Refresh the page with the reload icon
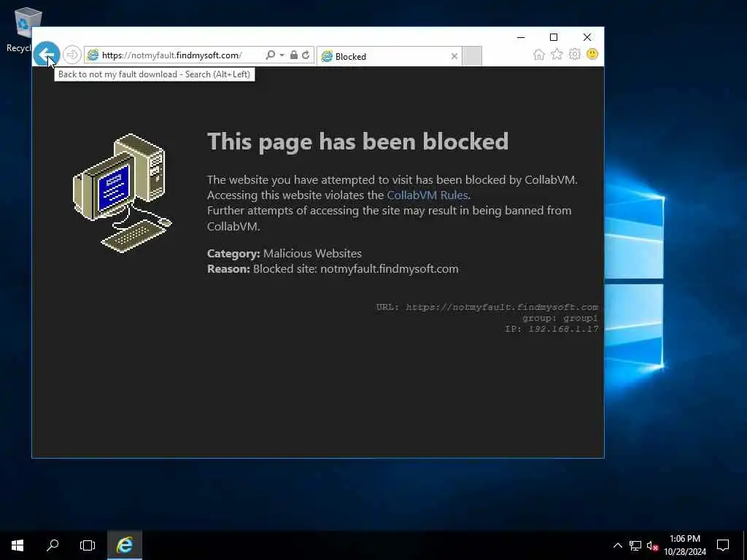The height and width of the screenshot is (560, 747). pos(306,55)
